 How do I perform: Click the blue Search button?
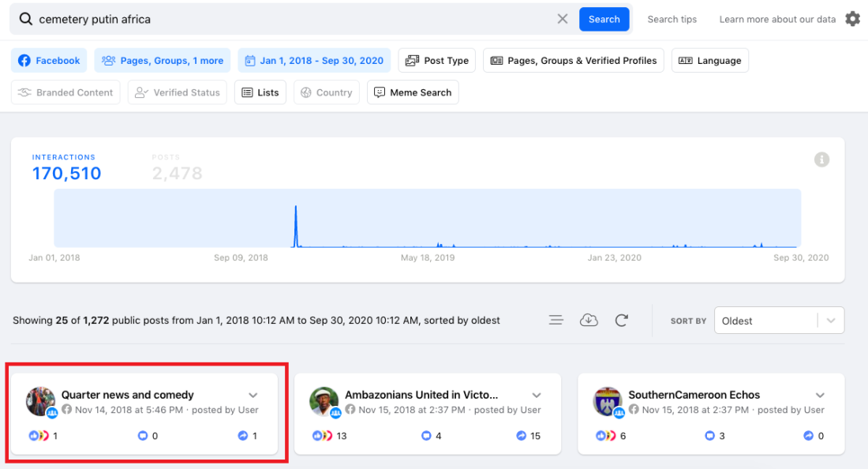[604, 20]
